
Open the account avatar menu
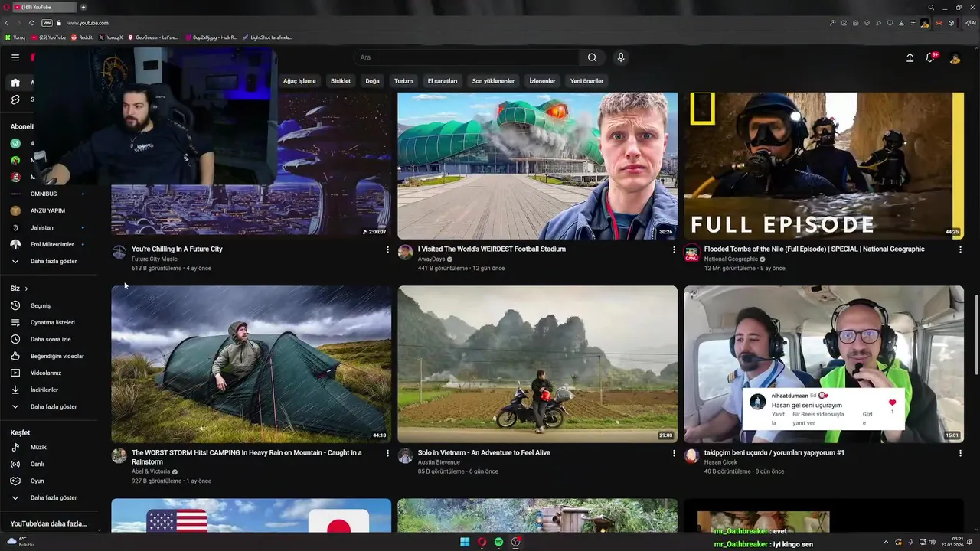point(955,57)
